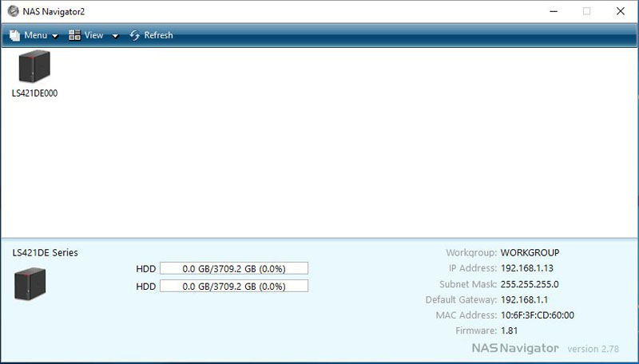The image size is (639, 364).
Task: Click the View grid icon
Action: [x=74, y=35]
